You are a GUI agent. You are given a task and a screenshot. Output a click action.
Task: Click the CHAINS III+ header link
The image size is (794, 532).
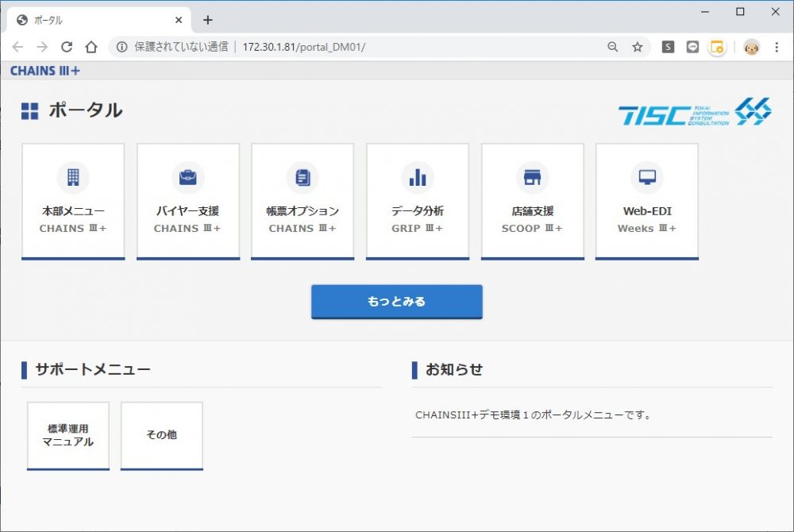[x=45, y=71]
